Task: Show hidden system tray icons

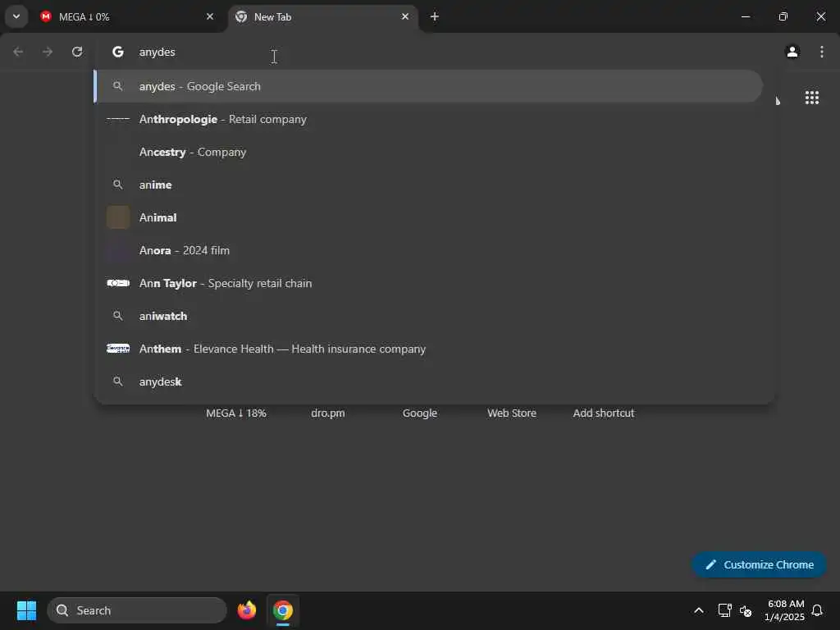Action: pyautogui.click(x=699, y=610)
